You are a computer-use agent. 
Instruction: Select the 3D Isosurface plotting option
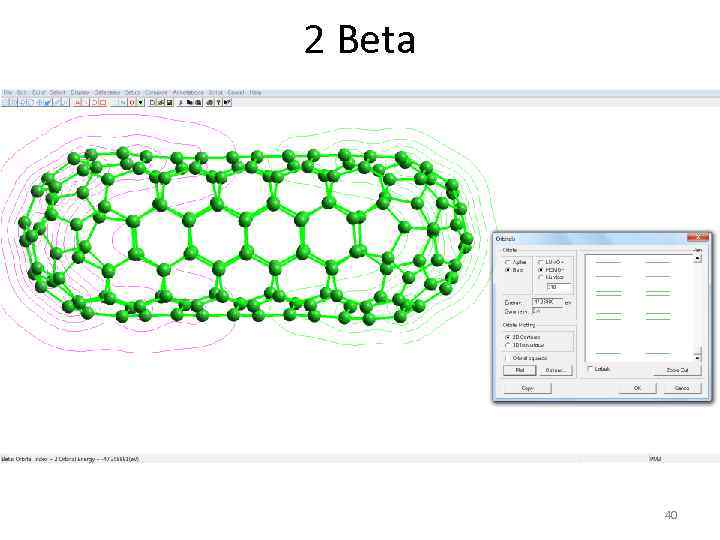524,345
